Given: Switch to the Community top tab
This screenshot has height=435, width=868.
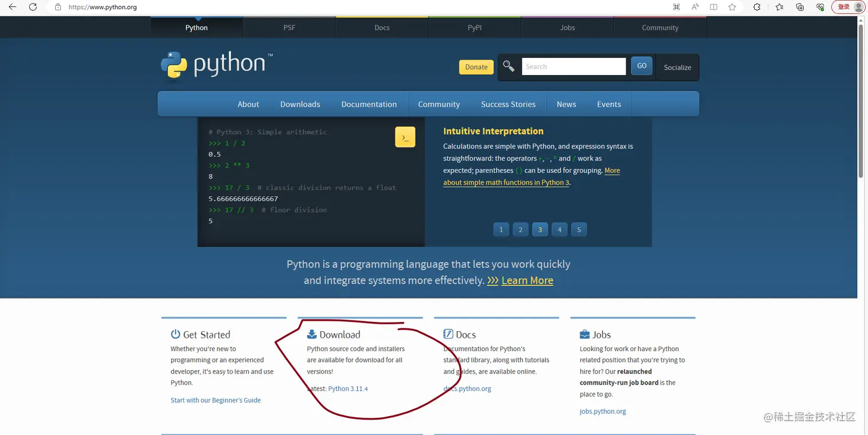Looking at the screenshot, I should 660,28.
